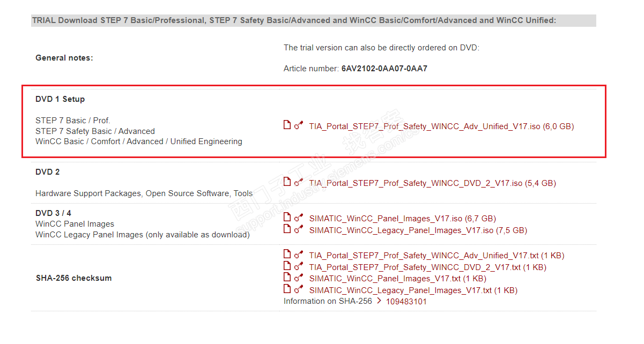
Task: Click document icon beside WINCC_Adv_Unified_V17.txt checksum
Action: 287,255
